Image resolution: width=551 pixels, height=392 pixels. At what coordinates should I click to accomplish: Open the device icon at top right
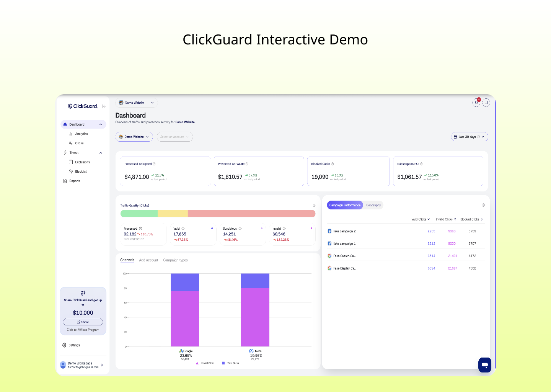486,103
